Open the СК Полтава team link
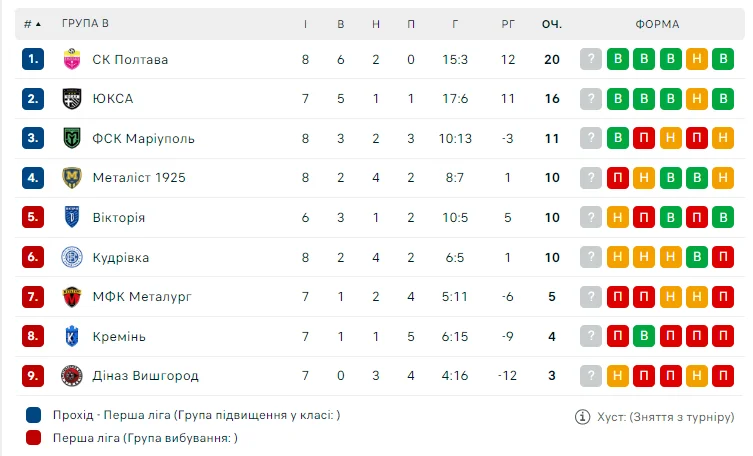Screen dimensions: 753x456 [x=130, y=59]
